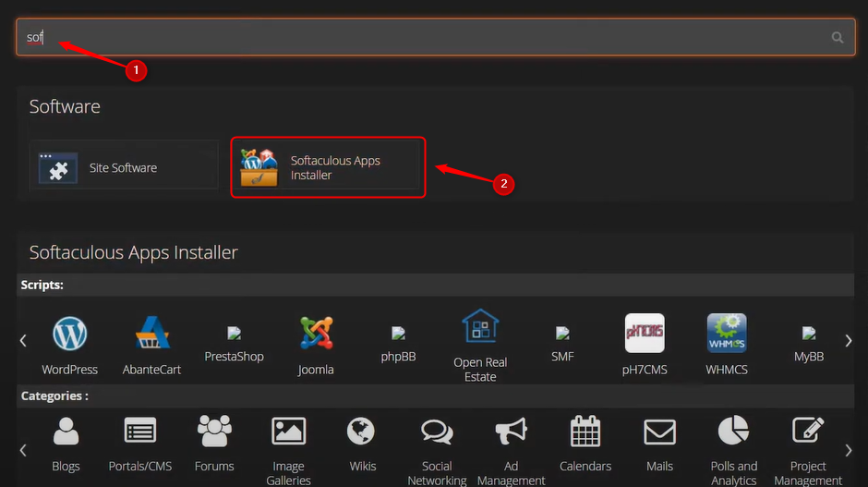This screenshot has height=487, width=868.
Task: Open the Polls and Analytics pie icon
Action: click(x=733, y=431)
